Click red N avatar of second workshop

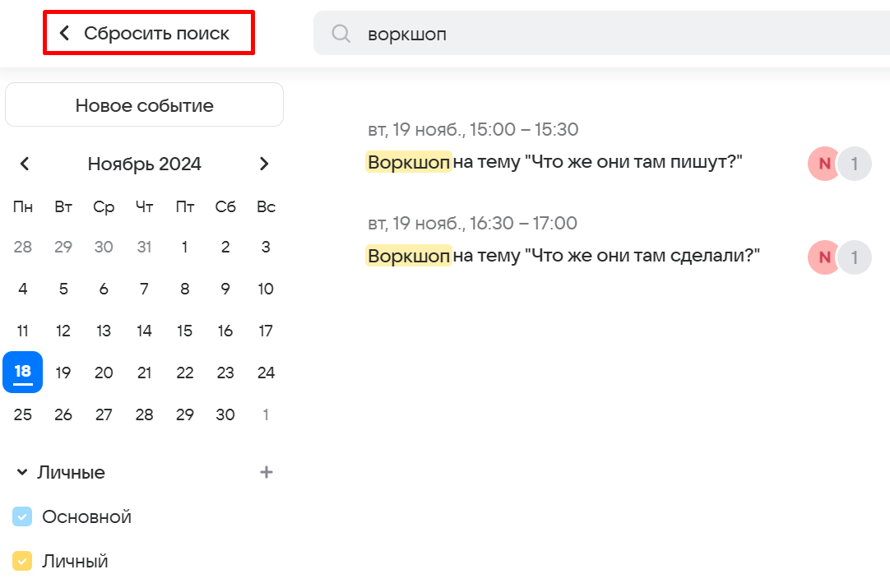[823, 257]
